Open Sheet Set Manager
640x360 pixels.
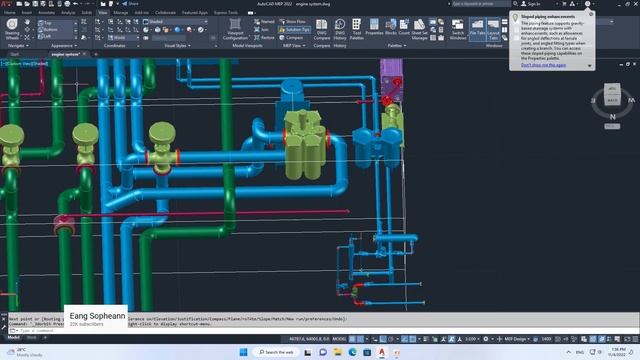tap(419, 29)
